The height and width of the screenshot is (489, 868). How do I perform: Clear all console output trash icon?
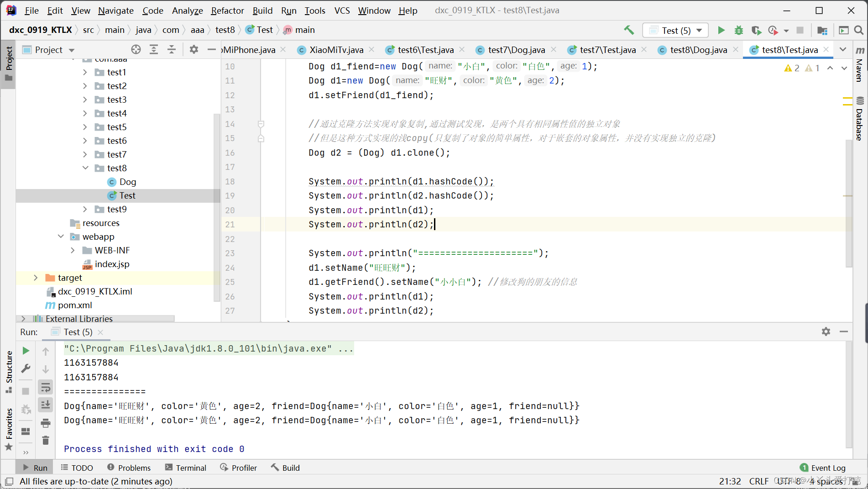(46, 440)
